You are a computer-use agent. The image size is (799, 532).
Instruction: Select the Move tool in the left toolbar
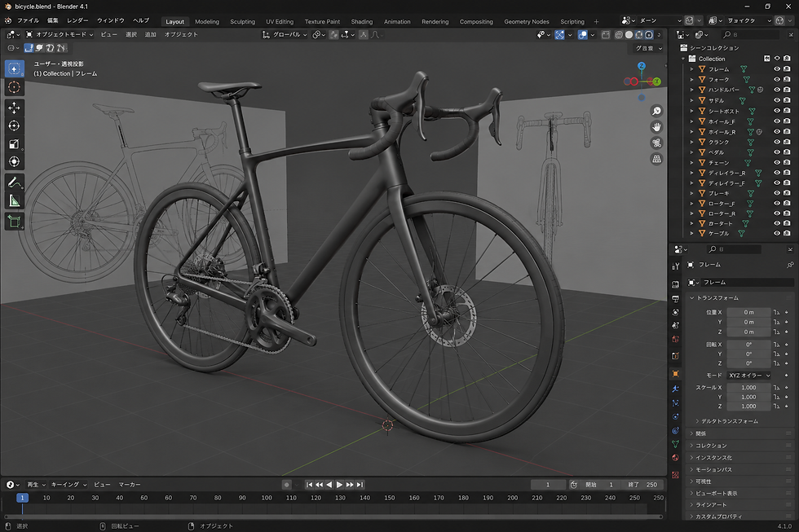(x=15, y=108)
